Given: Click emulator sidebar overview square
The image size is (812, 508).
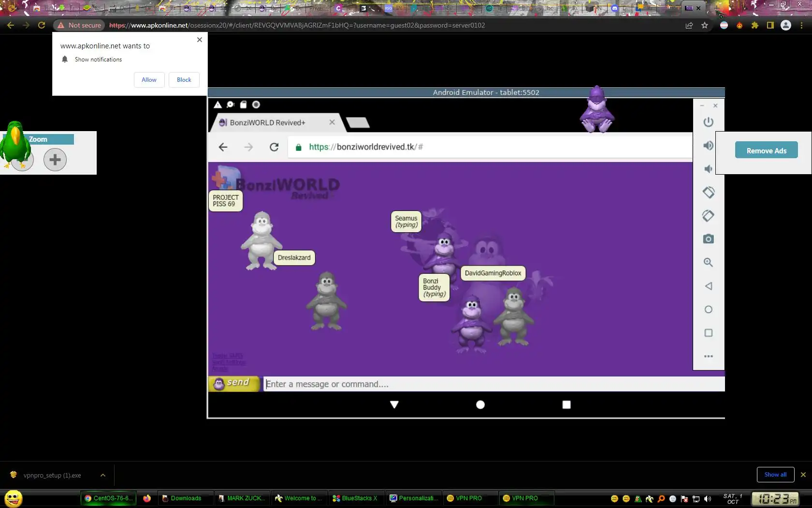Looking at the screenshot, I should 708,333.
